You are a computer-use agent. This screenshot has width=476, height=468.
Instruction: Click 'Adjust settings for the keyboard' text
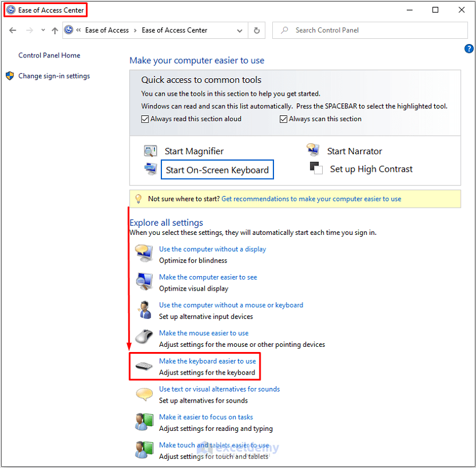click(207, 372)
